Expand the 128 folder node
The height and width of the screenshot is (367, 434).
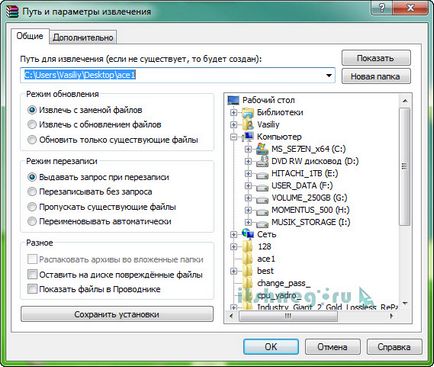233,247
